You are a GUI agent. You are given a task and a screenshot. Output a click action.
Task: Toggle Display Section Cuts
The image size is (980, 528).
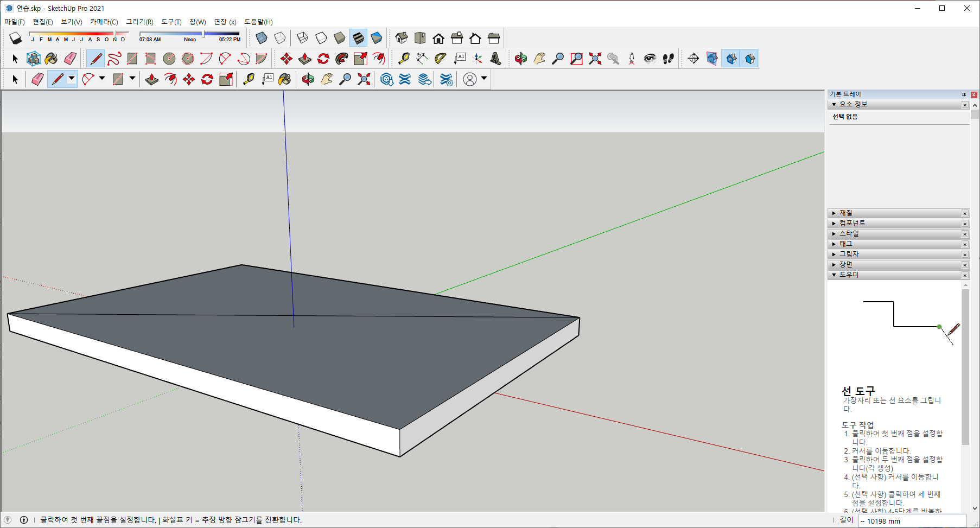[731, 59]
